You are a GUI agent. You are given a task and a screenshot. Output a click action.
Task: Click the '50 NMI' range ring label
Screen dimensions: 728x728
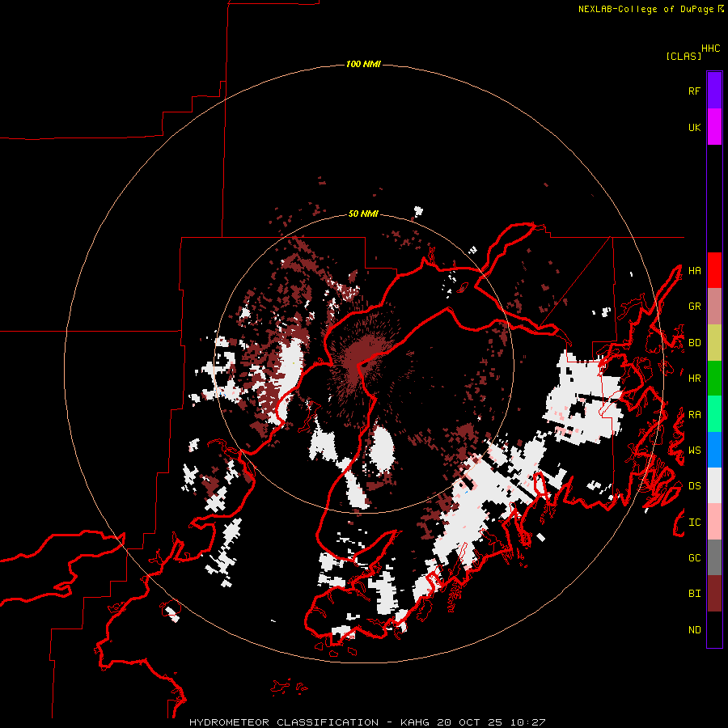363,214
